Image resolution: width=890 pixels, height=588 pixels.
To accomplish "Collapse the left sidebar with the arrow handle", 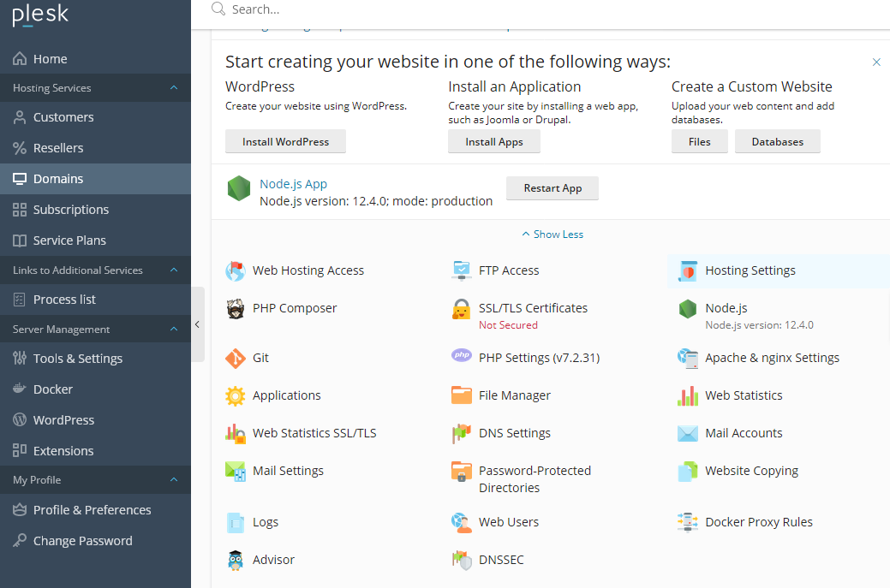I will click(198, 324).
